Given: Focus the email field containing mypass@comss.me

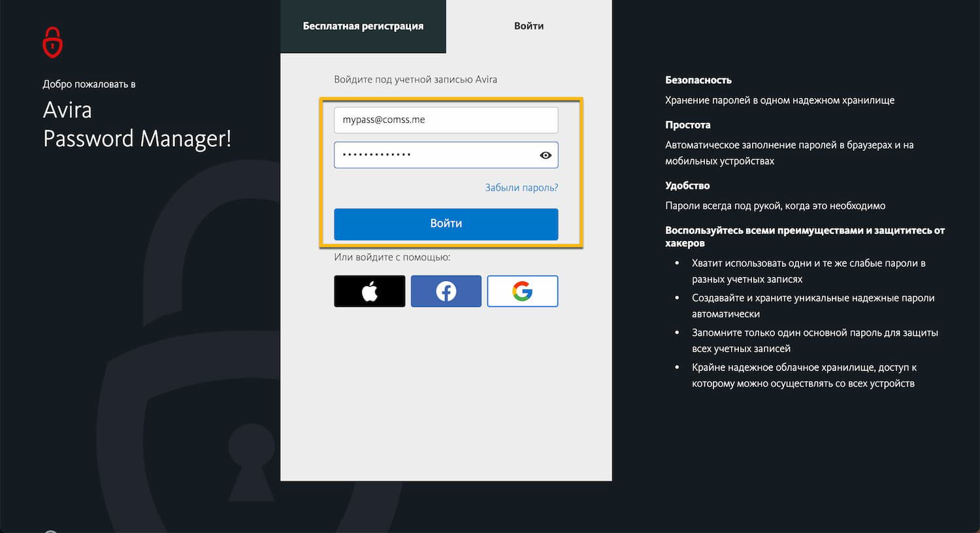Looking at the screenshot, I should coord(446,120).
